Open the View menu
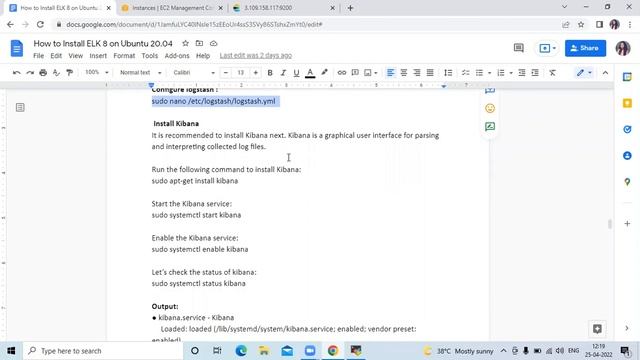The image size is (640, 360). pos(76,56)
